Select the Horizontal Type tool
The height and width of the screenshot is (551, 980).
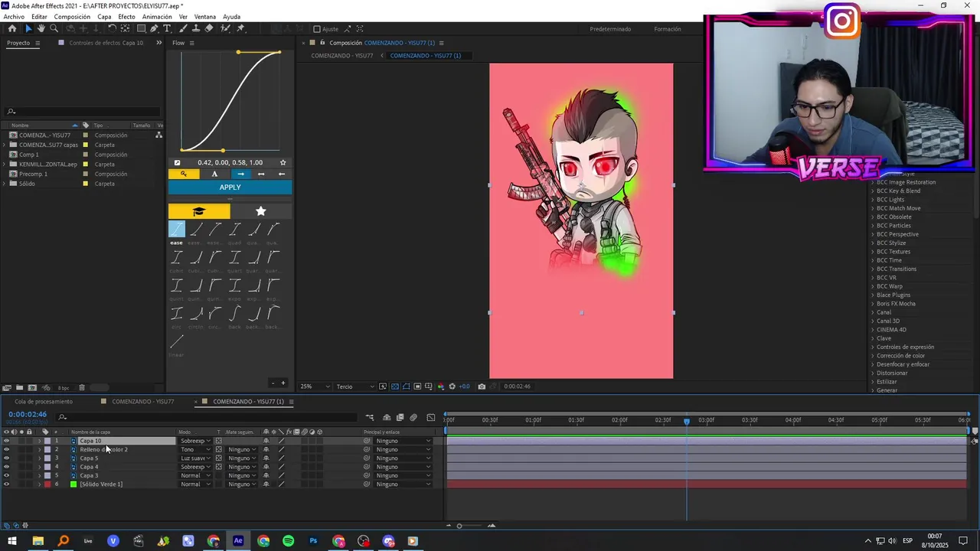pos(167,28)
